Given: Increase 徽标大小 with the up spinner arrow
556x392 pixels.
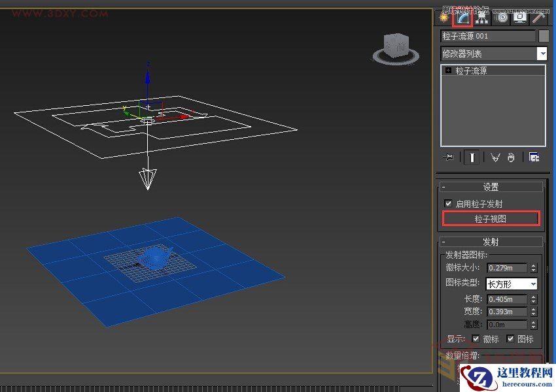Looking at the screenshot, I should point(534,265).
